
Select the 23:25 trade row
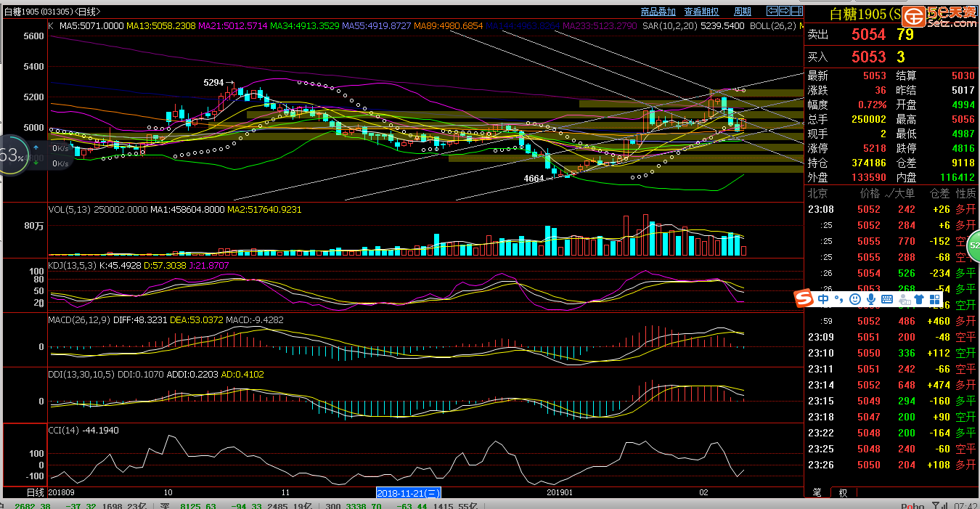tap(892, 449)
